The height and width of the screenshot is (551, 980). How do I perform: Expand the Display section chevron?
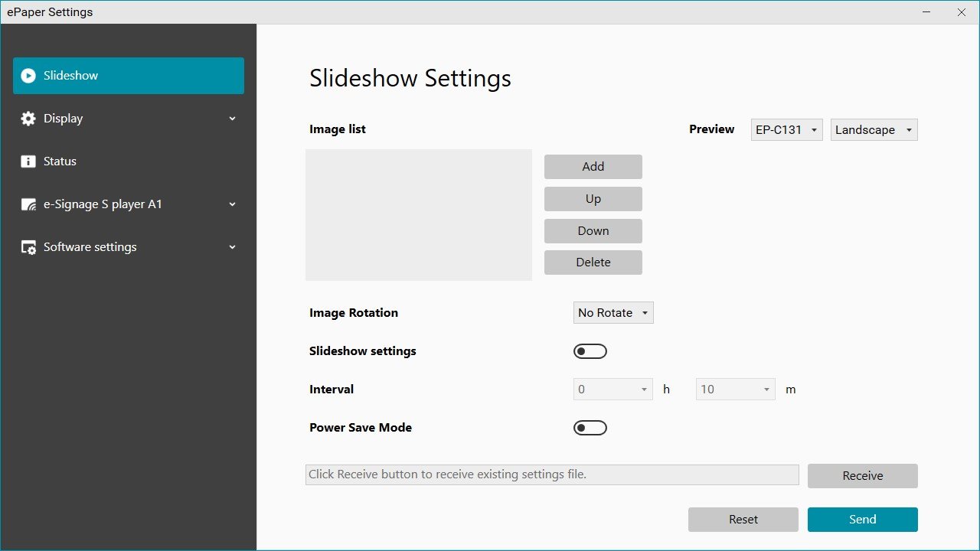(232, 119)
